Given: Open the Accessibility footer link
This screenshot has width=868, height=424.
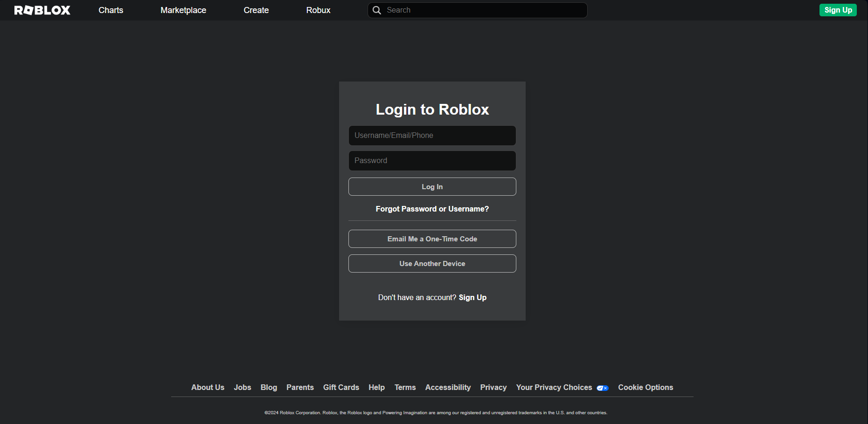Looking at the screenshot, I should point(448,388).
